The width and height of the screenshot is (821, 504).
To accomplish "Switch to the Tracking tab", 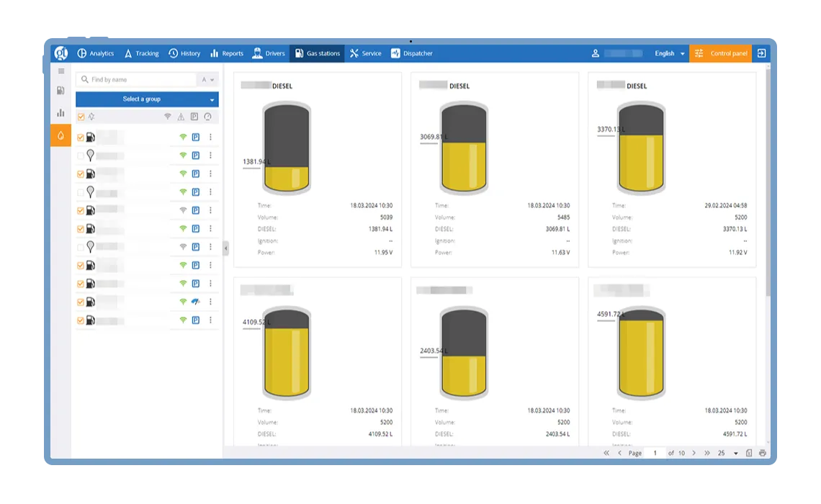I will (x=141, y=53).
